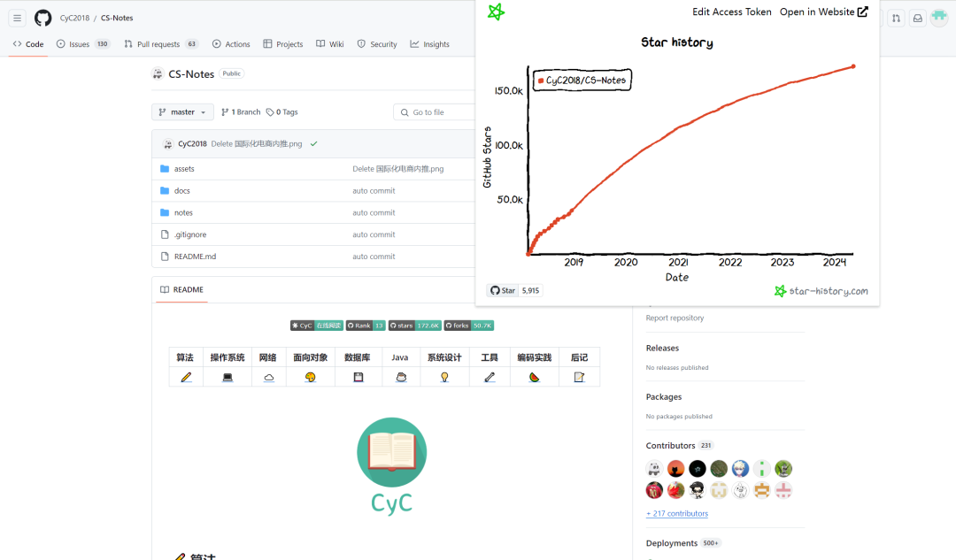Click CyC2018 owner breadcrumb
Screen dimensions: 956x560
tap(74, 18)
